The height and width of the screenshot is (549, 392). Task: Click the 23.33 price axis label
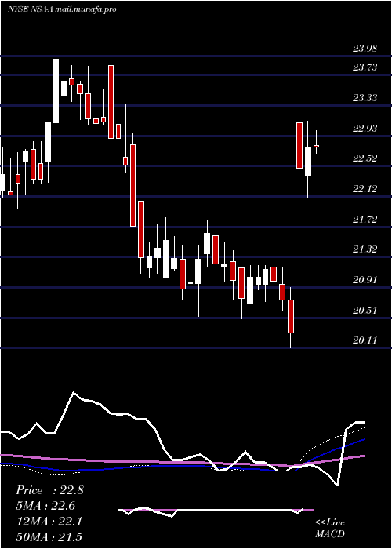point(365,98)
